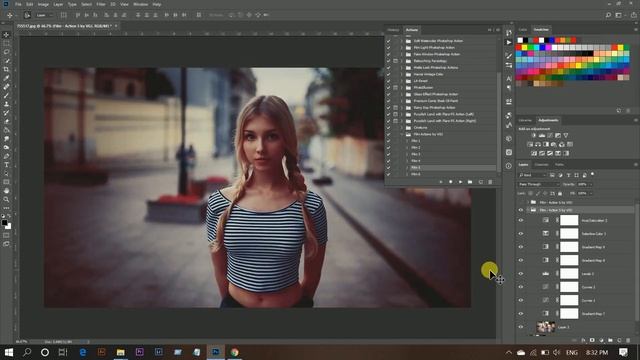640x360 pixels.
Task: Click the Play selection button in Actions panel
Action: coord(460,182)
